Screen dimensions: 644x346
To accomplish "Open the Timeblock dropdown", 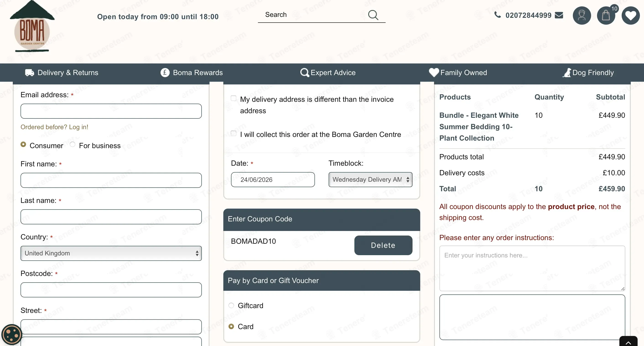I will 370,180.
